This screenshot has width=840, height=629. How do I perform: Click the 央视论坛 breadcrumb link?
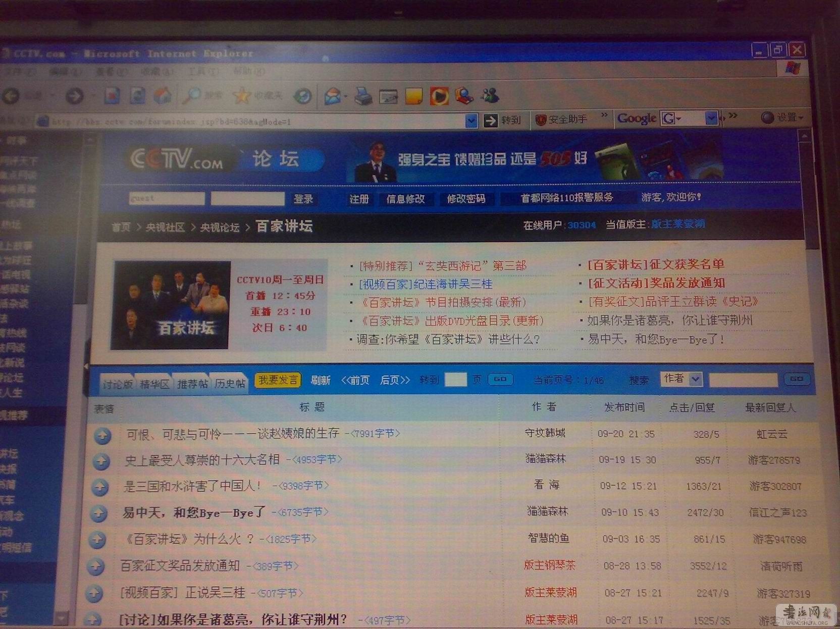tap(220, 227)
